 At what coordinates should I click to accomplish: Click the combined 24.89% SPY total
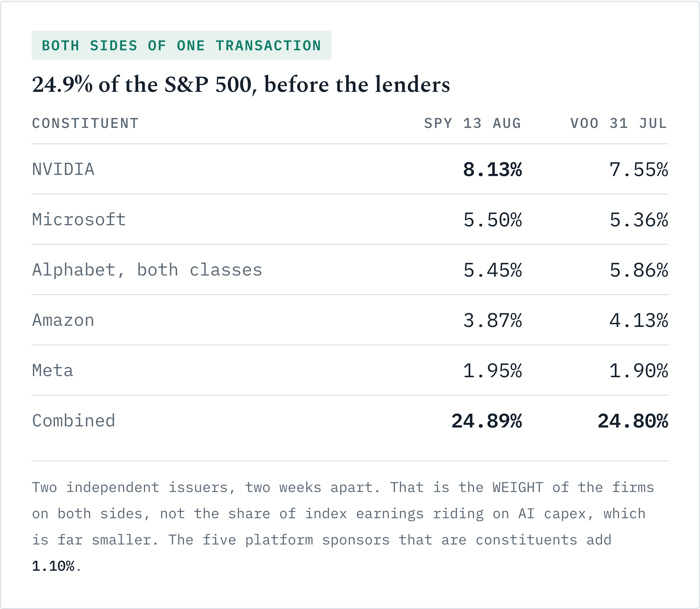486,421
